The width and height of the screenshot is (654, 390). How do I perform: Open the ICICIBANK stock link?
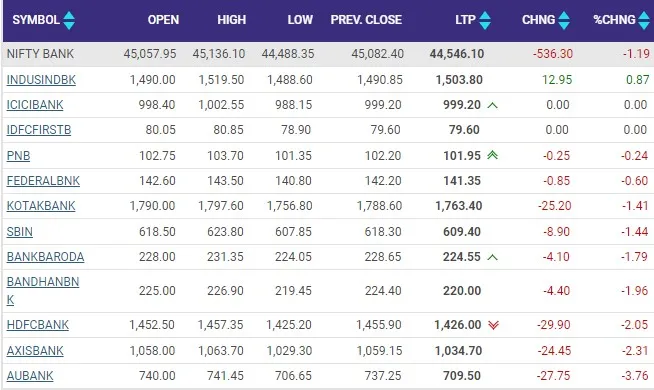tap(35, 105)
